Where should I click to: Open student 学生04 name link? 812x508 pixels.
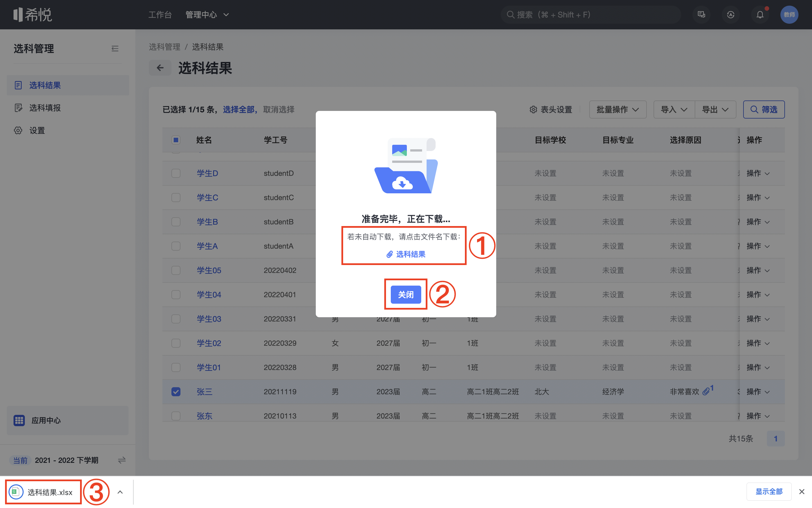pyautogui.click(x=209, y=295)
